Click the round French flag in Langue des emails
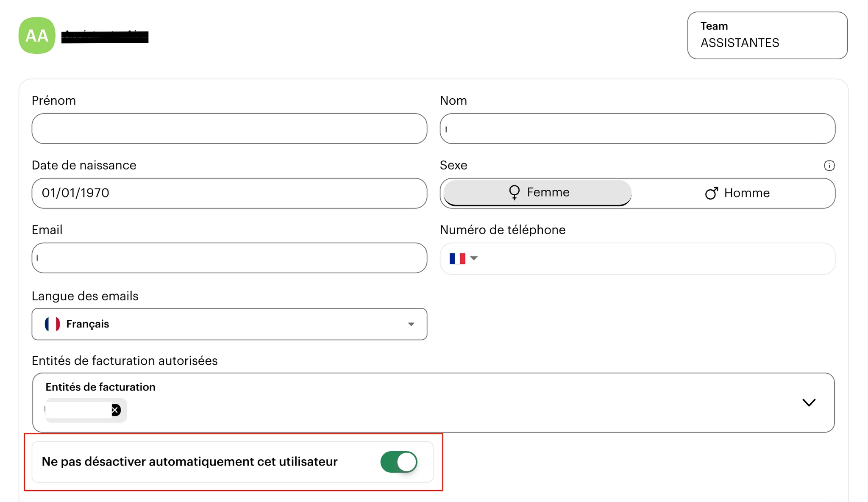 click(52, 324)
